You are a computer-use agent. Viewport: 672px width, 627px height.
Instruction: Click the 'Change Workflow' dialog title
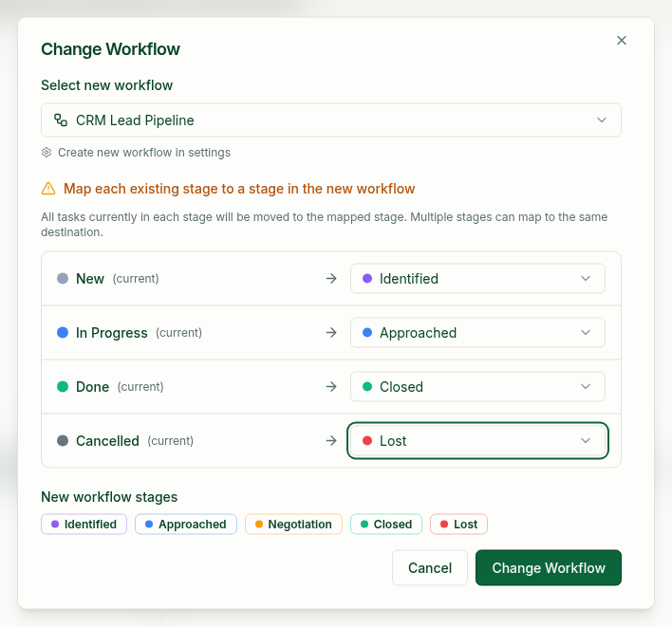(x=110, y=48)
